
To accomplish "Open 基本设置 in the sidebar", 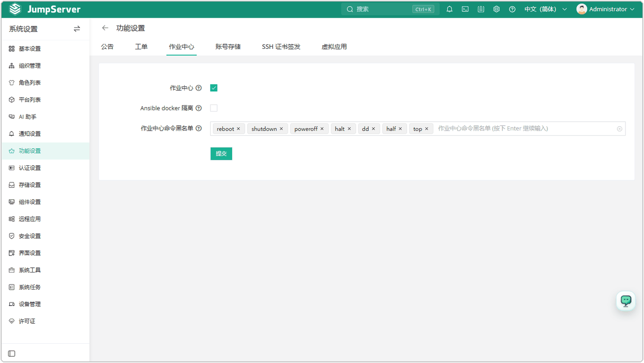I will 45,49.
